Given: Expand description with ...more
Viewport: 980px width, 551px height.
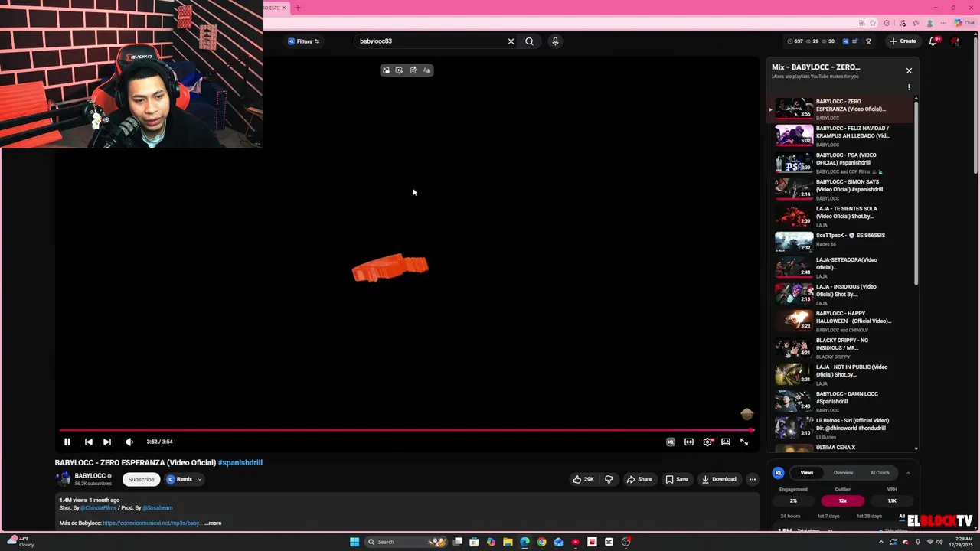Looking at the screenshot, I should (213, 523).
